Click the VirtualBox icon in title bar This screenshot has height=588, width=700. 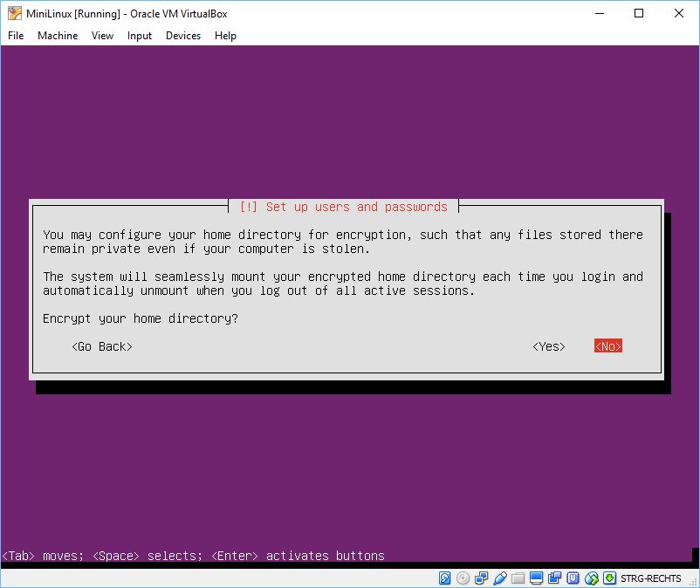[15, 13]
